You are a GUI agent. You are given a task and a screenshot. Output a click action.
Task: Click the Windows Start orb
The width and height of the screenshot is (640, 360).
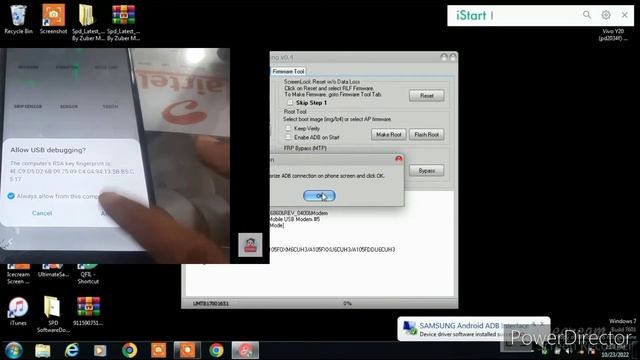coord(13,350)
